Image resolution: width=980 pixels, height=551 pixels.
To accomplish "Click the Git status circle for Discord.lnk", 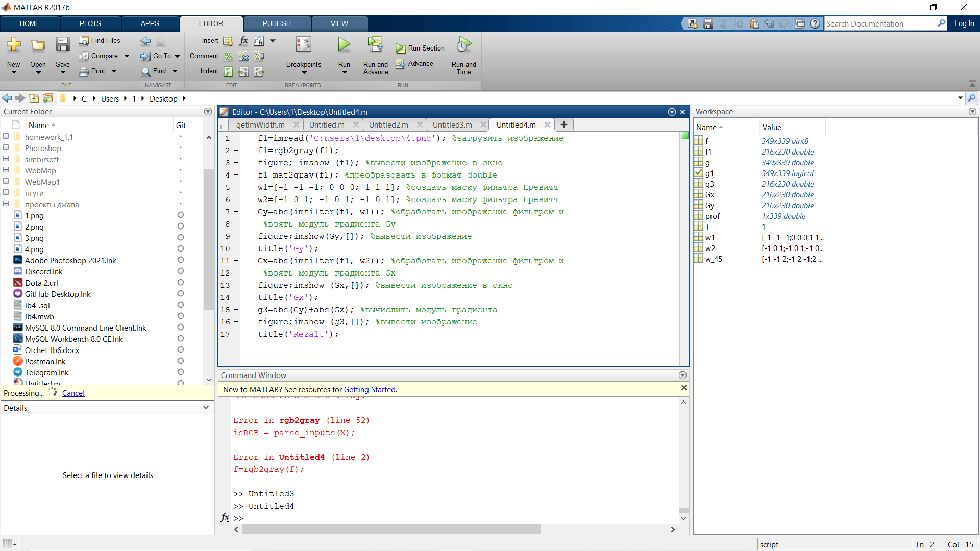I will pos(181,271).
